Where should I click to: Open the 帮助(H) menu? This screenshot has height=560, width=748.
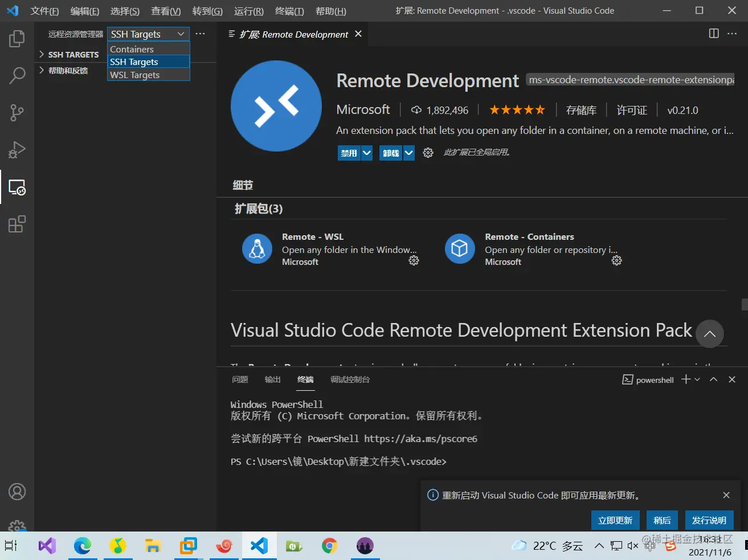pyautogui.click(x=330, y=11)
